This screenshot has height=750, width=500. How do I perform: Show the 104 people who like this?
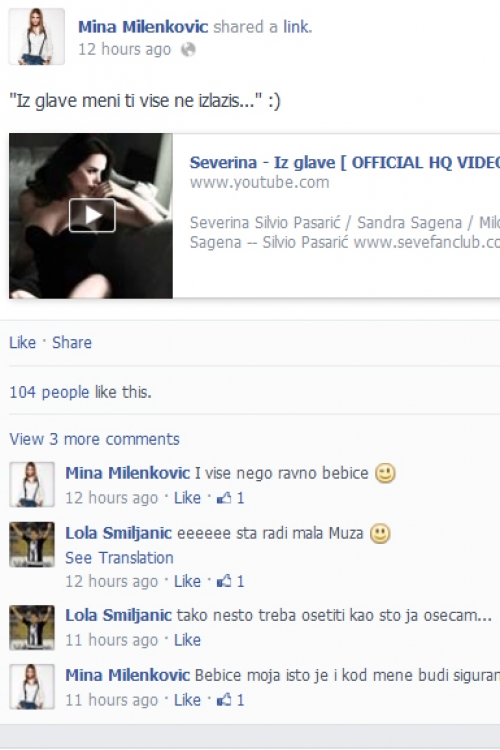pyautogui.click(x=80, y=392)
